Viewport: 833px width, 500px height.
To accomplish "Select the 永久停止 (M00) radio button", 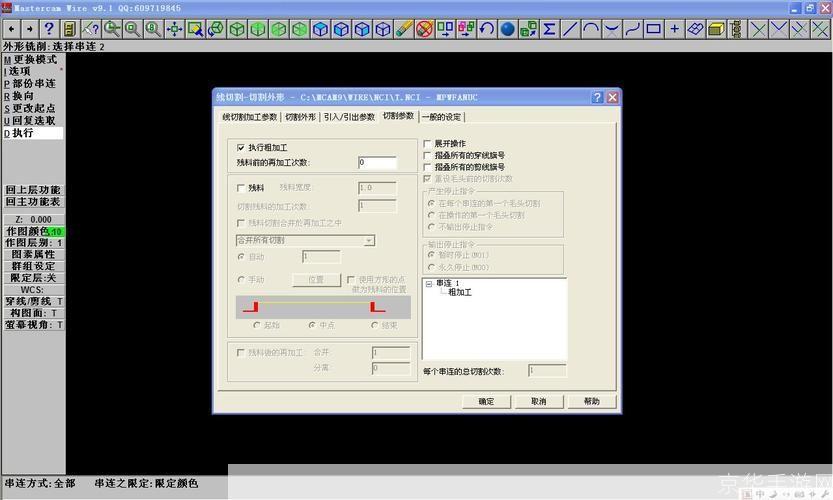I will pyautogui.click(x=431, y=267).
